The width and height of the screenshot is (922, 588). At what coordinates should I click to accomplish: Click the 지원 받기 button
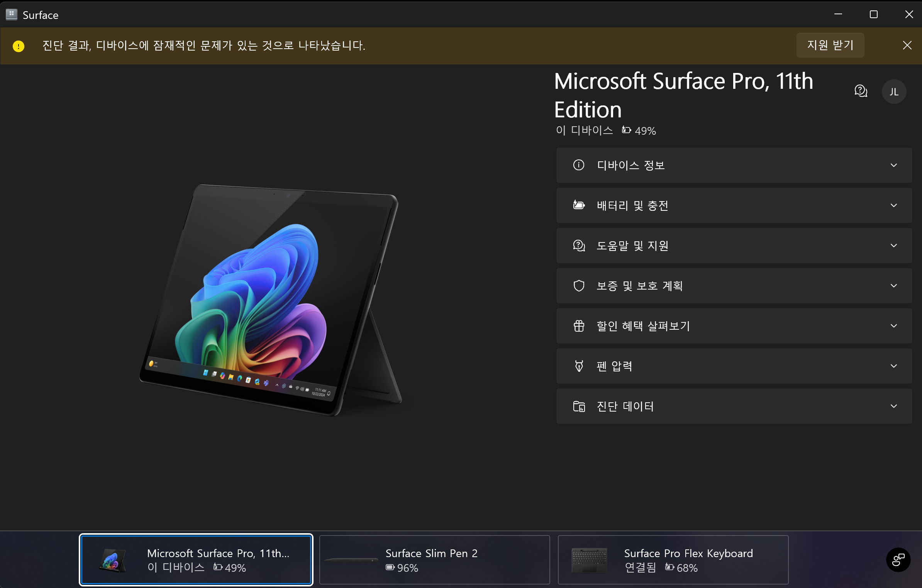click(830, 45)
